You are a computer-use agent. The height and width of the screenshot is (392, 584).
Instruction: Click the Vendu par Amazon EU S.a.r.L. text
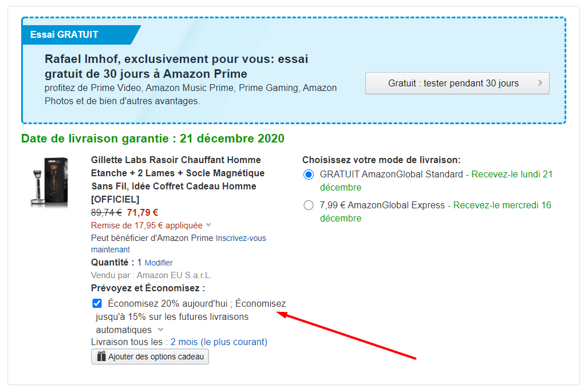click(151, 275)
